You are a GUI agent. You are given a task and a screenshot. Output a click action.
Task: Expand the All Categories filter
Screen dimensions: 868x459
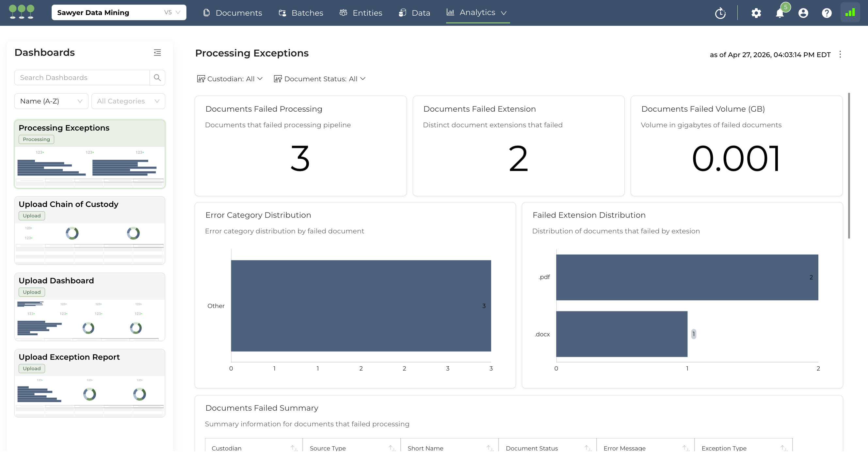128,101
